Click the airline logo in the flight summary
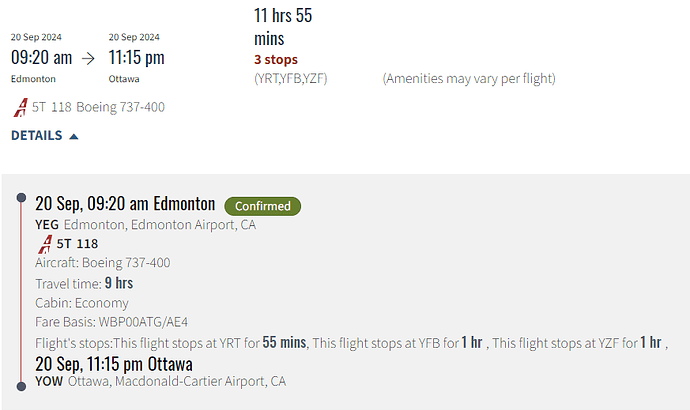The height and width of the screenshot is (410, 690). (20, 106)
